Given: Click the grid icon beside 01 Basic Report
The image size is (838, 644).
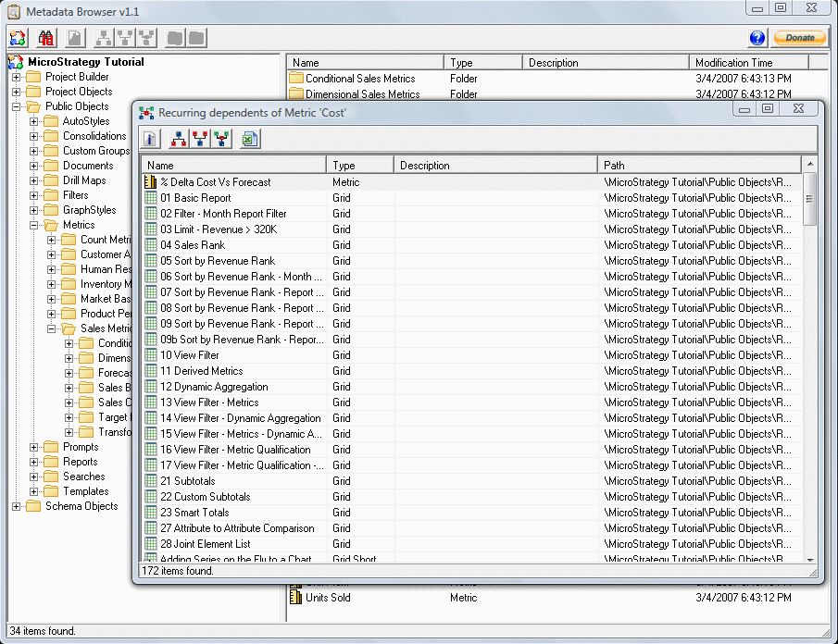Looking at the screenshot, I should pos(151,198).
